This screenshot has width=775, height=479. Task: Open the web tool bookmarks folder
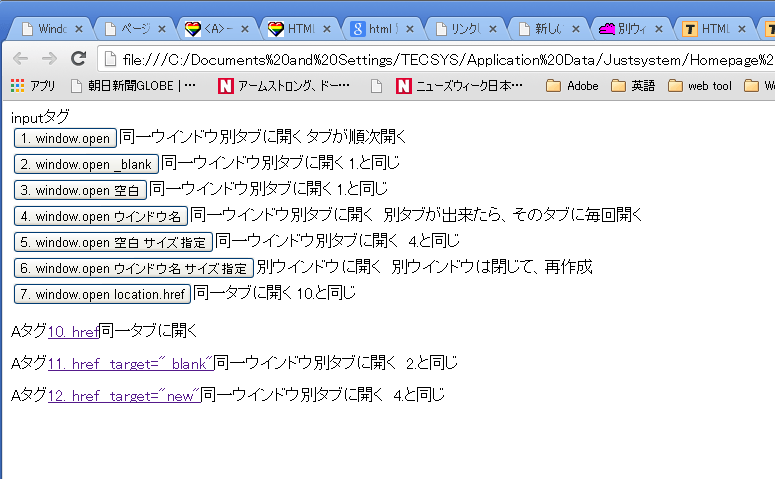coord(699,86)
